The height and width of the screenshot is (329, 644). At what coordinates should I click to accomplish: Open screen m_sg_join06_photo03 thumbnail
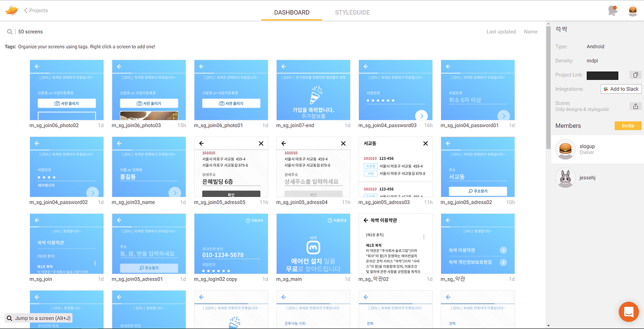(149, 90)
